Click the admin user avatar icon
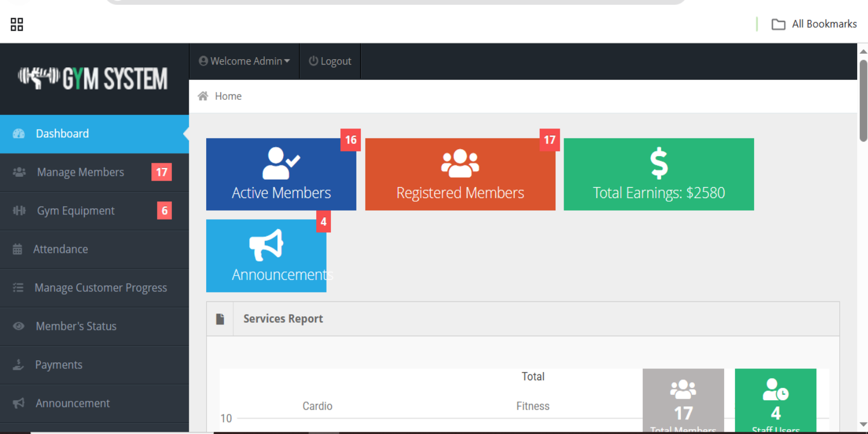 tap(203, 61)
